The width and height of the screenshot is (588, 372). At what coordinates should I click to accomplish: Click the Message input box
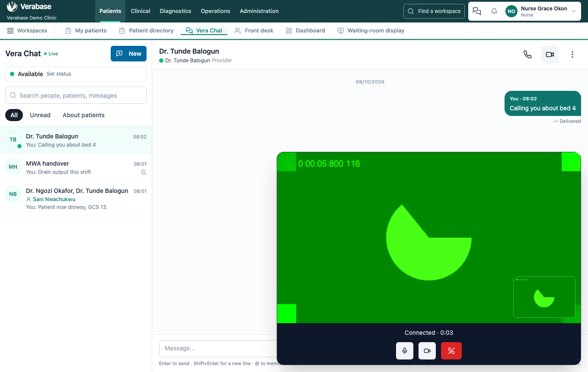pyautogui.click(x=218, y=349)
